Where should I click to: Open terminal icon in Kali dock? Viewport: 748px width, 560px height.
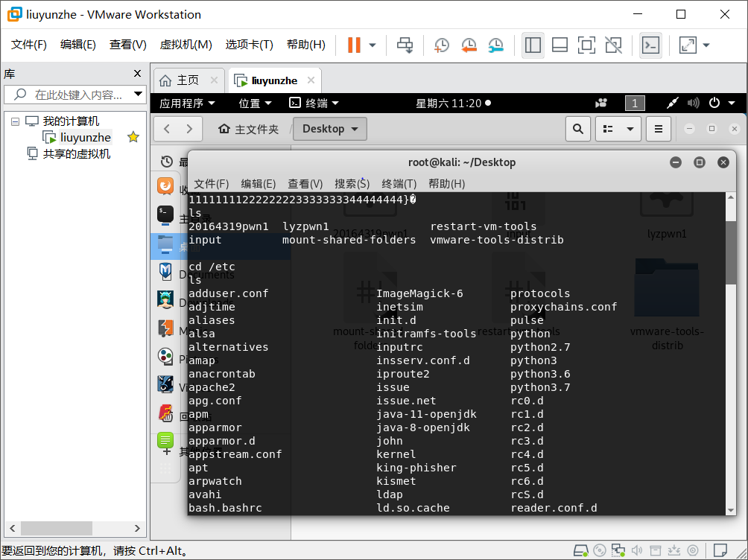(x=165, y=214)
